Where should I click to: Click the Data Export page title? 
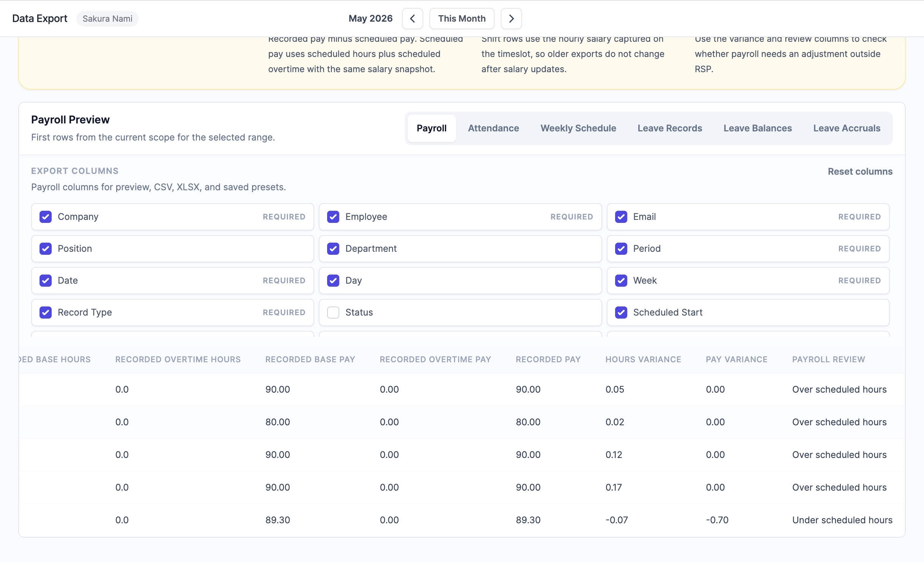coord(40,19)
